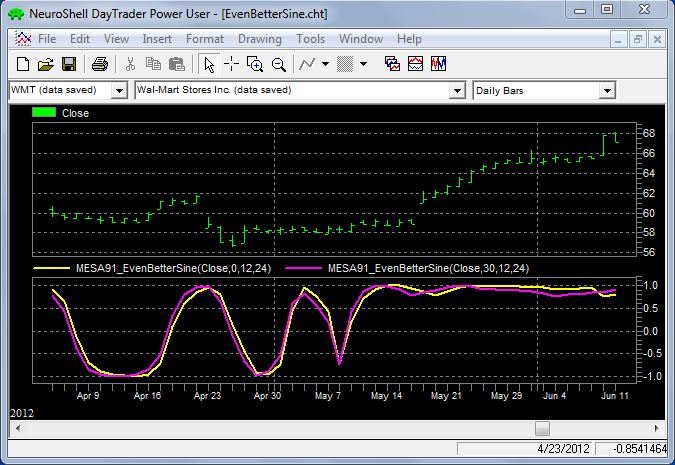This screenshot has height=465, width=675.
Task: Maximize the NeuroShell DayTrader application window
Action: 607,9
